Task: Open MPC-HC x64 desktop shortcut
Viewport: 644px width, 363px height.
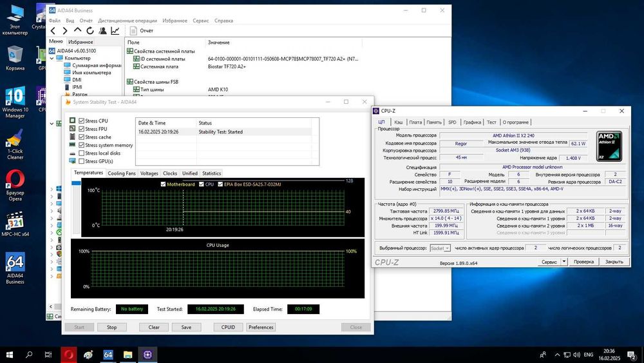Action: point(15,224)
